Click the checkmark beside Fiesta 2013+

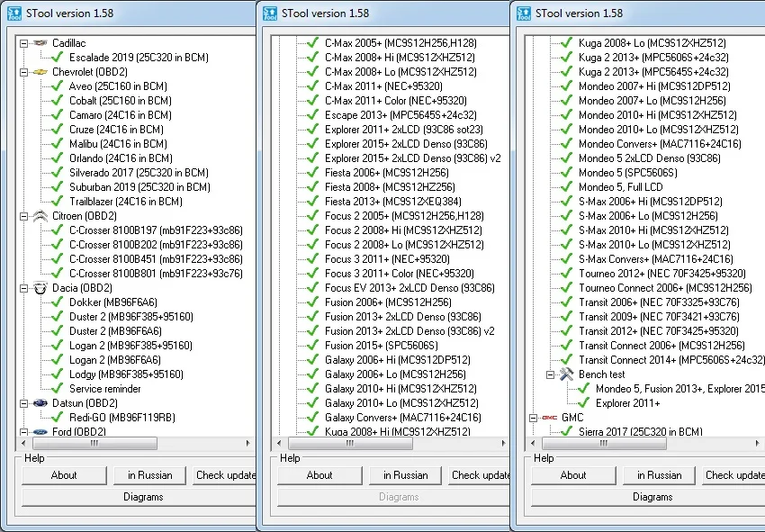pos(312,201)
